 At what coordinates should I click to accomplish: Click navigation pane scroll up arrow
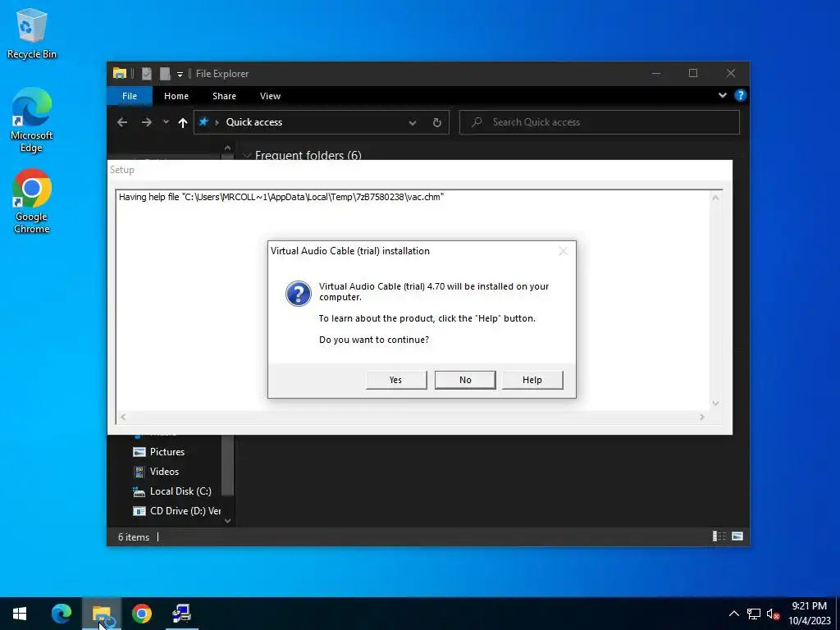click(228, 148)
